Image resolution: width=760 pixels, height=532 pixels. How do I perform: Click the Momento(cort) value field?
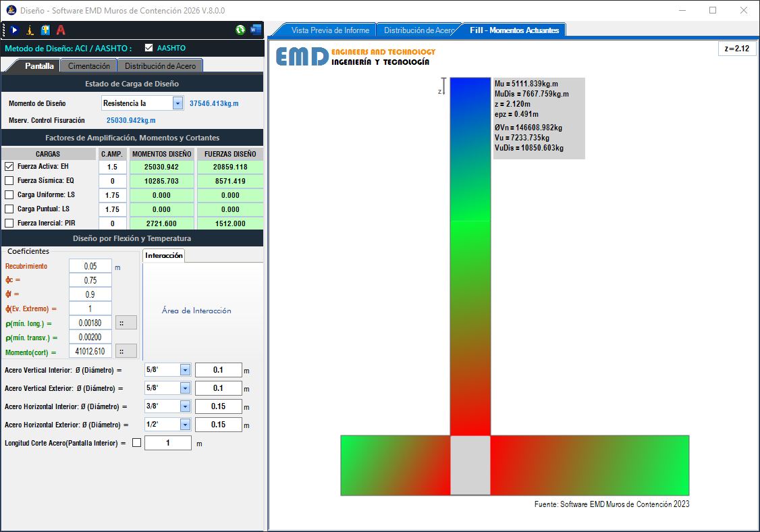click(90, 351)
